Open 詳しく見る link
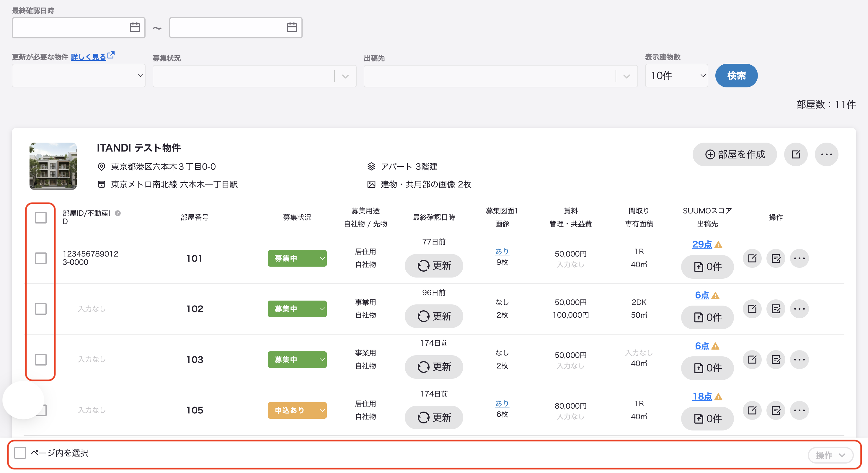Image resolution: width=868 pixels, height=473 pixels. point(89,57)
